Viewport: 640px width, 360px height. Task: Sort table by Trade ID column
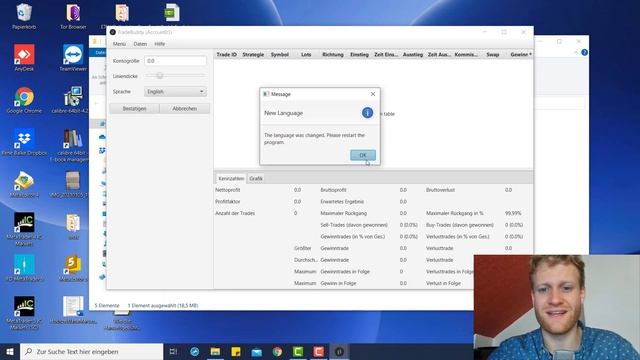(x=227, y=54)
